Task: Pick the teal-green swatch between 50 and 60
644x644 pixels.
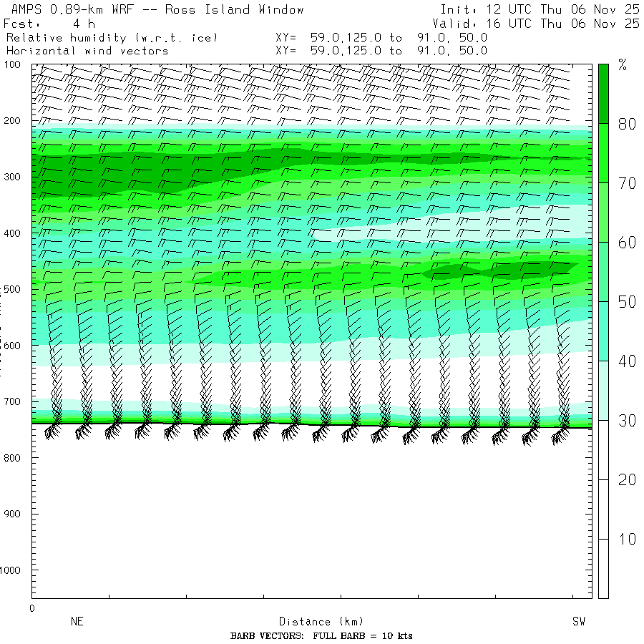Action: tap(603, 271)
